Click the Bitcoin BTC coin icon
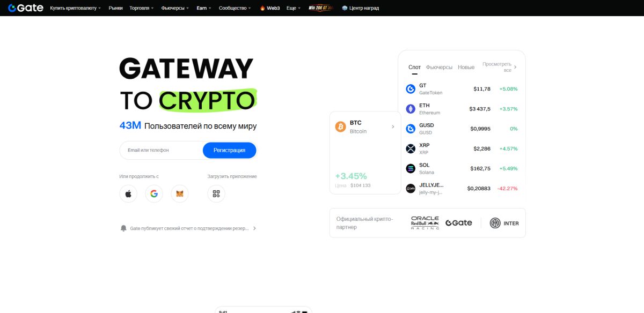Screen dimensions: 644x313 [340, 126]
